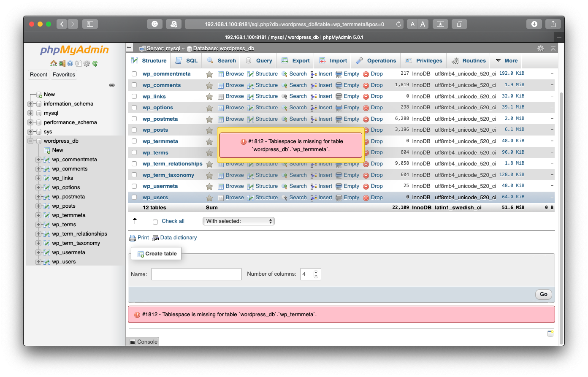Star the wp_links table as favorite

209,97
